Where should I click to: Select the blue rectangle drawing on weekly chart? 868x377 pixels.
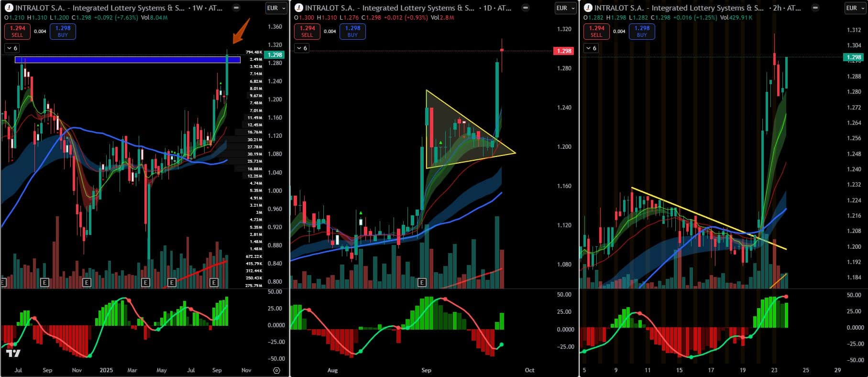pyautogui.click(x=120, y=60)
